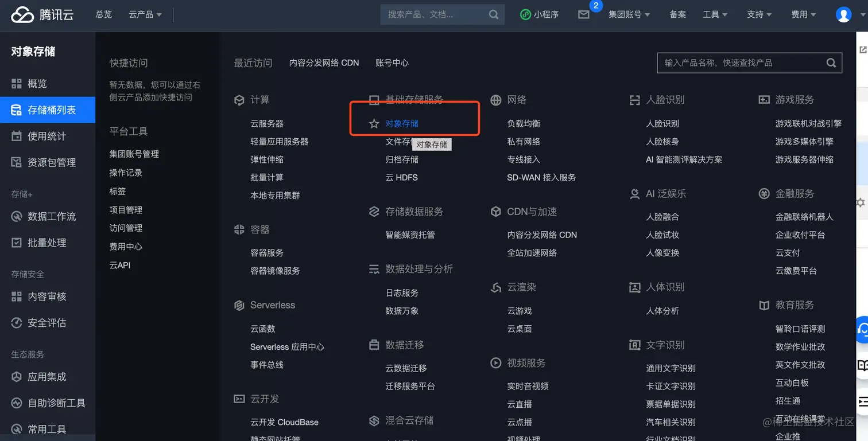Image resolution: width=868 pixels, height=441 pixels.
Task: Click the 金融服务 category icon
Action: pos(764,194)
